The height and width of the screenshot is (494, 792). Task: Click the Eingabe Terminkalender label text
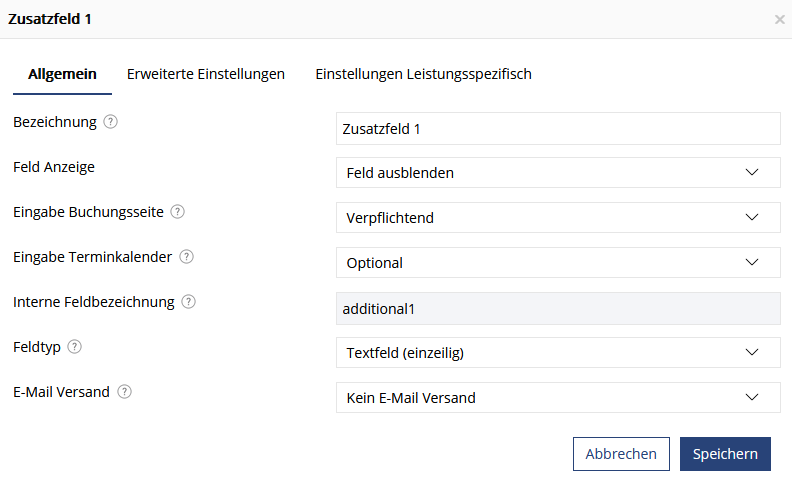click(x=92, y=257)
